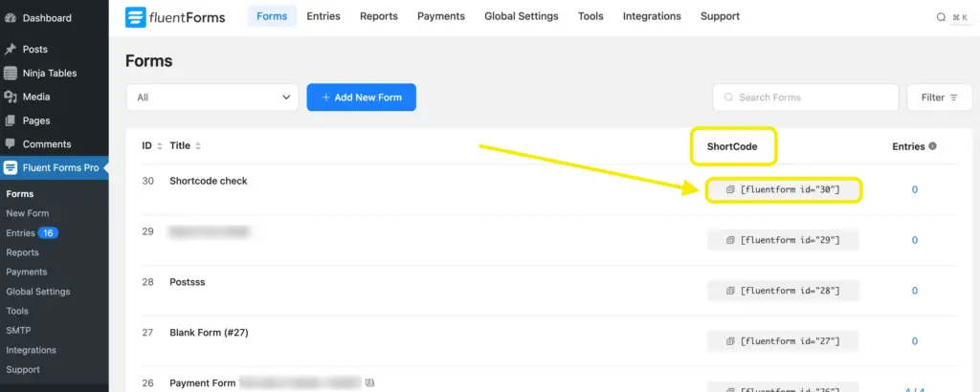Image resolution: width=980 pixels, height=392 pixels.
Task: Open the Tools top menu
Action: [590, 16]
